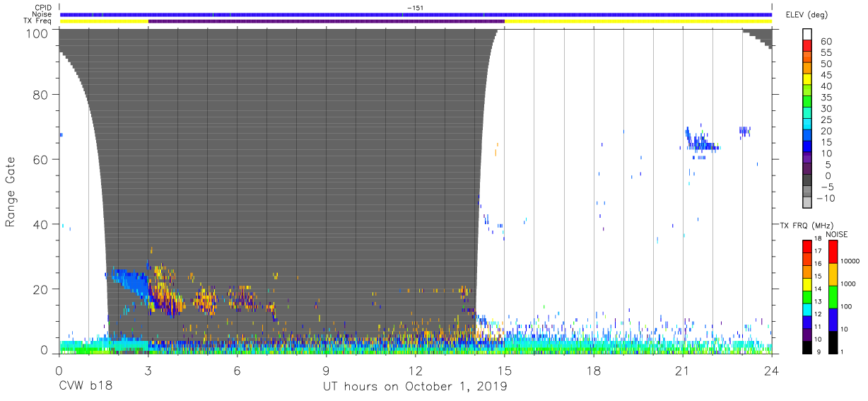Click the purple section of the TX Freq strip

click(x=326, y=21)
